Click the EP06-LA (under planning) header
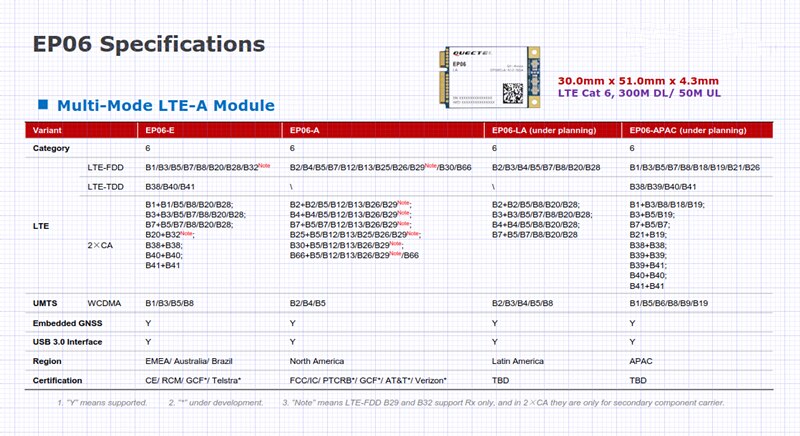The image size is (800, 436). pyautogui.click(x=544, y=131)
